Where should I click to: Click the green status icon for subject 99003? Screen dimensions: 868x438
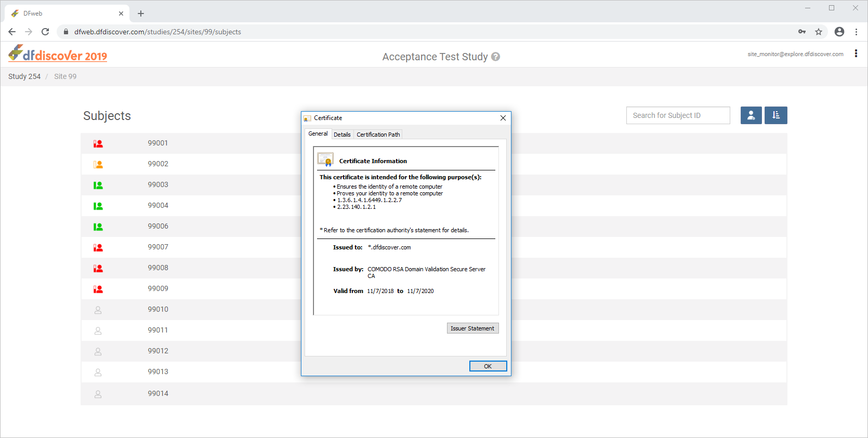pyautogui.click(x=98, y=185)
